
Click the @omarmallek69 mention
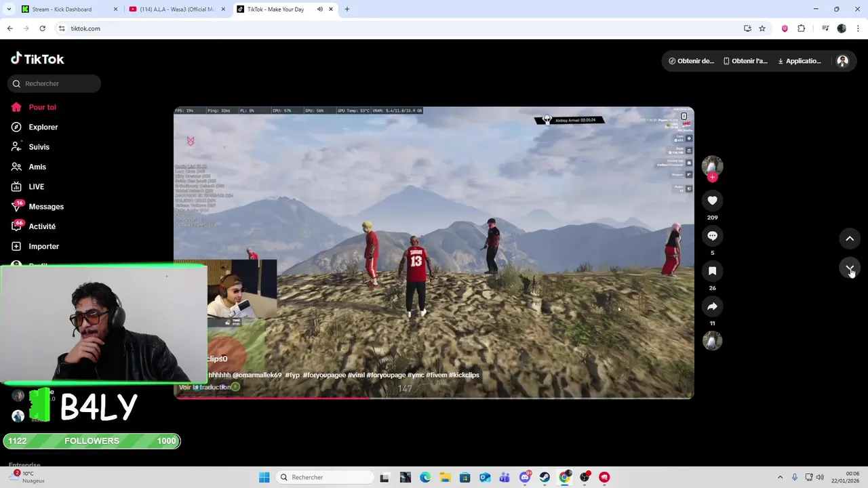[x=257, y=375]
